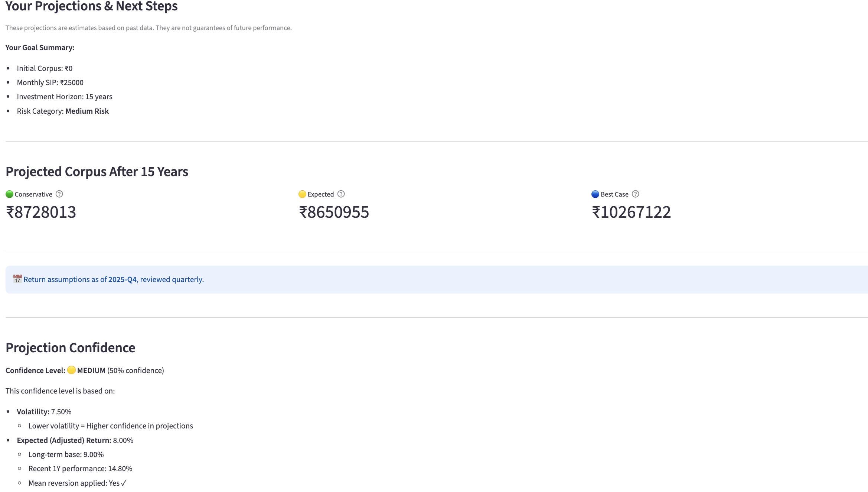Click the Volatility 7.50% bullet
The height and width of the screenshot is (492, 868).
pos(44,412)
